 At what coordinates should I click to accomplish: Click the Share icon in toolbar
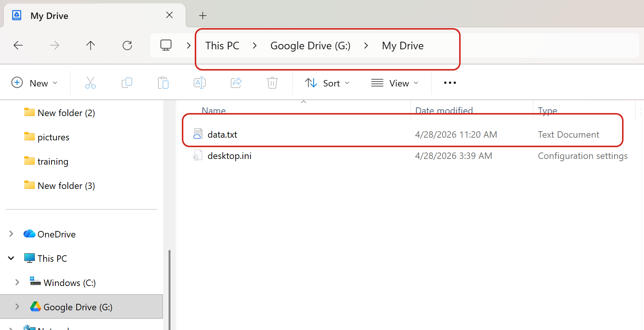pos(236,83)
